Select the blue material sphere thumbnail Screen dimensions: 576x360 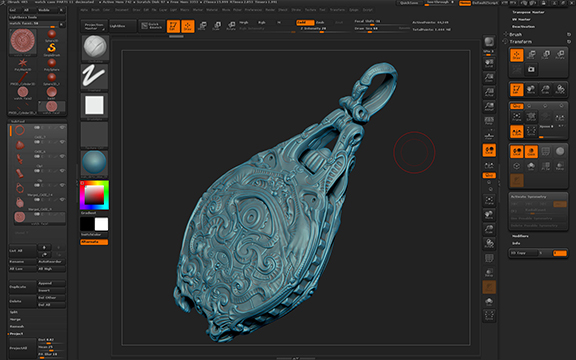[94, 163]
